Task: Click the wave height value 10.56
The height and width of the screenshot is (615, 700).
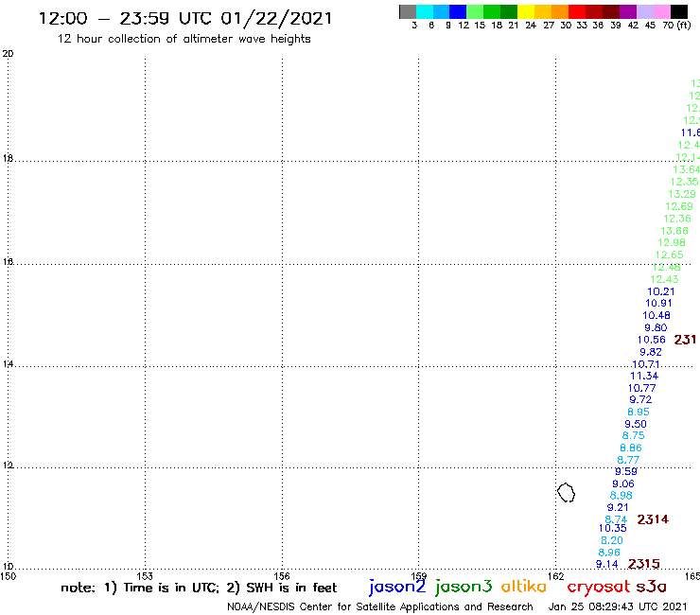Action: (x=652, y=340)
